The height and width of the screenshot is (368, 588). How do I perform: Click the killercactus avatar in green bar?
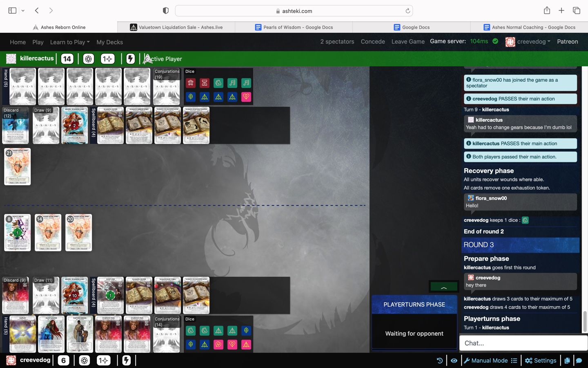point(11,58)
